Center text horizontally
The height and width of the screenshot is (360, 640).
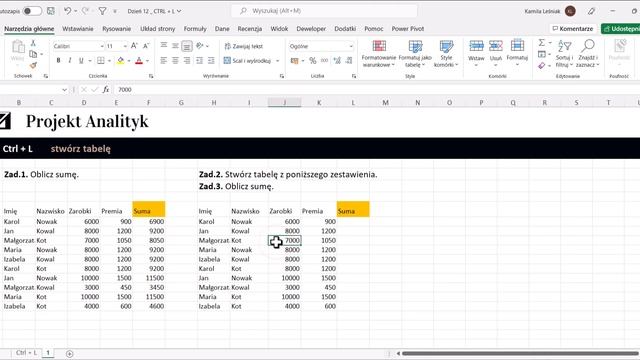(175, 60)
